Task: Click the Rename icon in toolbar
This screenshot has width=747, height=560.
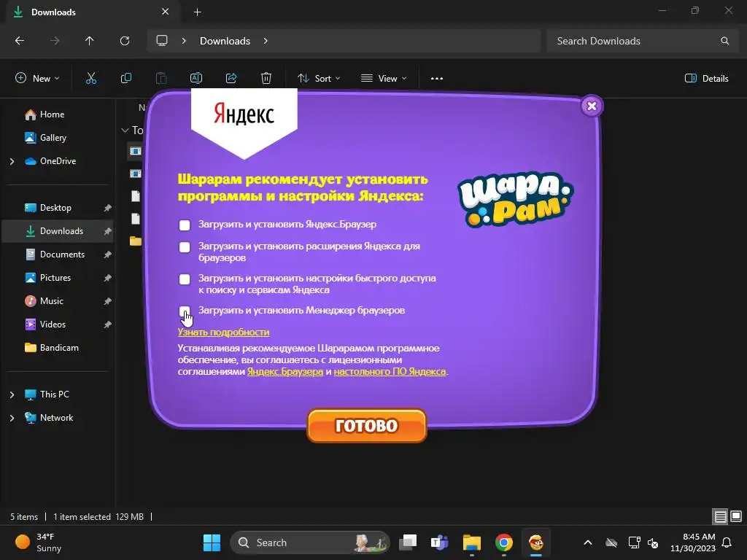Action: 196,79
